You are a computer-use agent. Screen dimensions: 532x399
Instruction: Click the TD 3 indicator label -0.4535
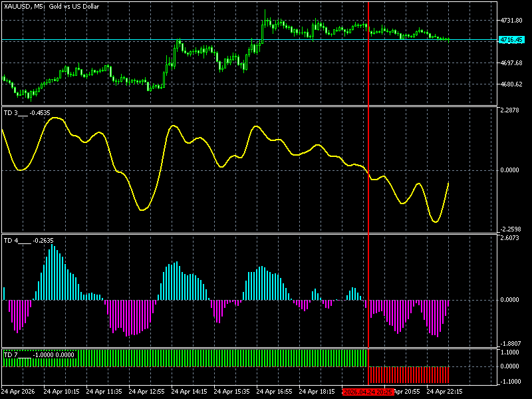27,113
